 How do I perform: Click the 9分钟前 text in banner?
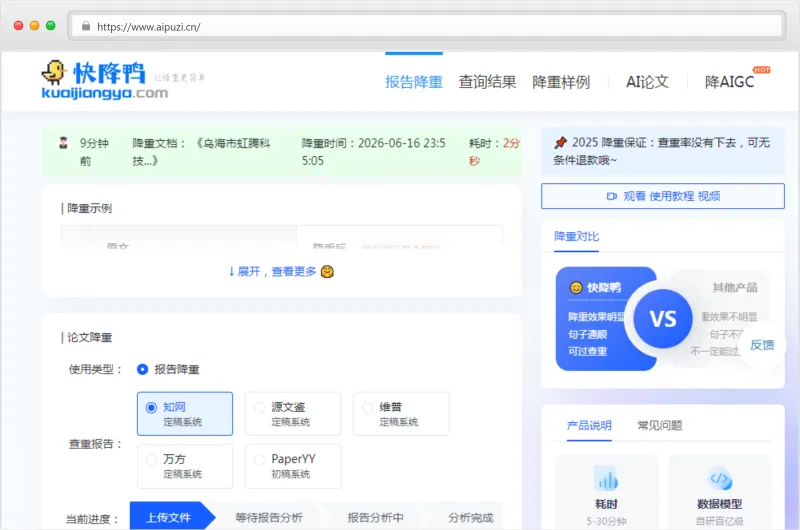[94, 152]
